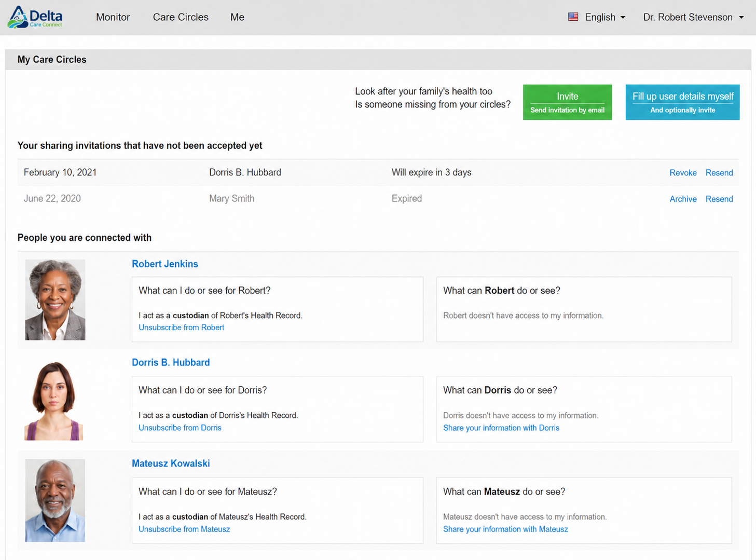
Task: Open the English language dropdown
Action: click(x=605, y=17)
